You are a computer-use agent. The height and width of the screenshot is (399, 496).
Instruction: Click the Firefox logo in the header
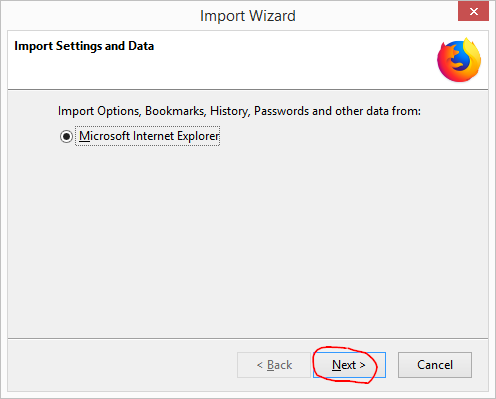point(459,60)
